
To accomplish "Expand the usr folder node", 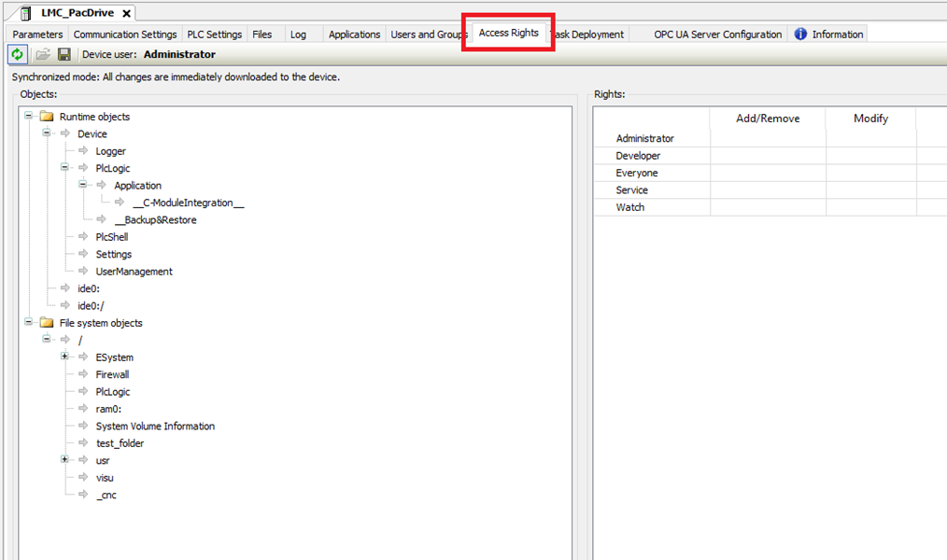I will 65,460.
